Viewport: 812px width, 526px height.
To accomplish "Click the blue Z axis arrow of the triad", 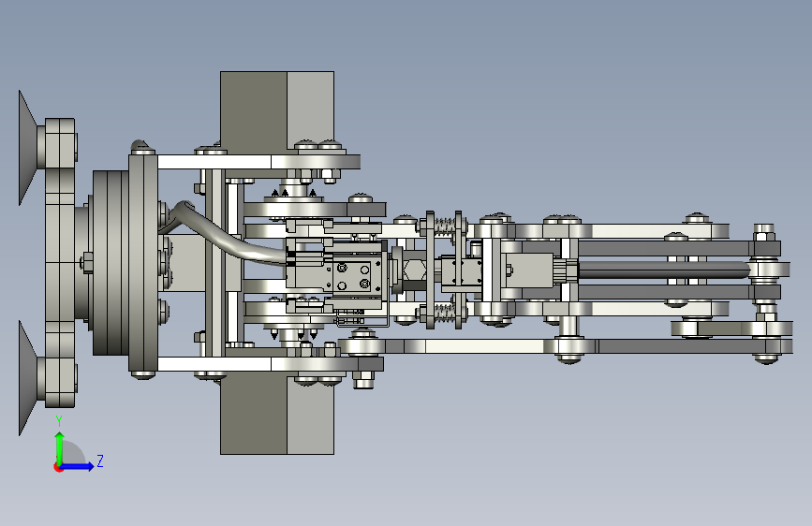I will click(x=78, y=466).
